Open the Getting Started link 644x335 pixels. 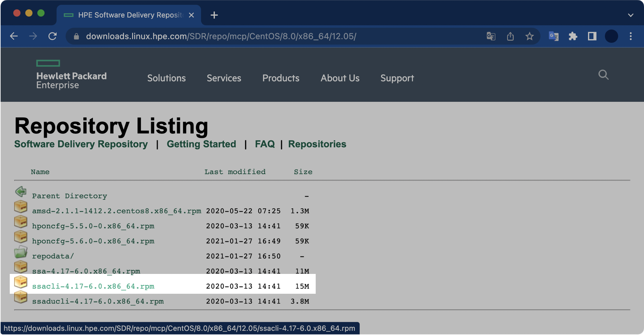click(x=201, y=144)
